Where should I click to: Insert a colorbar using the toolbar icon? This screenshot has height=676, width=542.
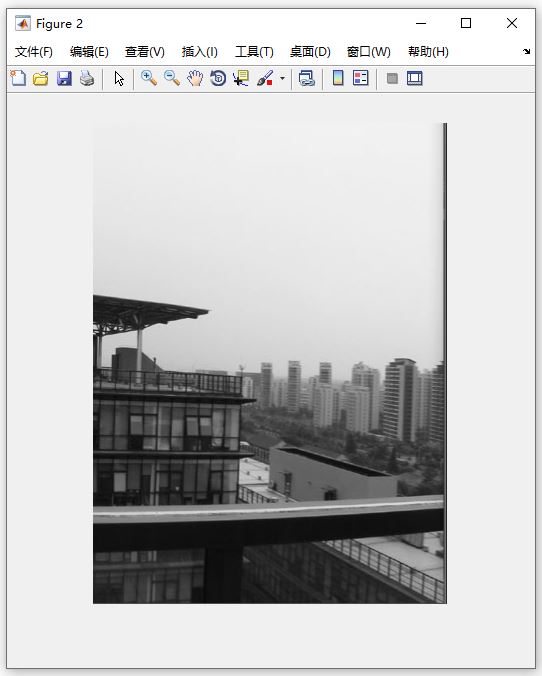coord(338,78)
